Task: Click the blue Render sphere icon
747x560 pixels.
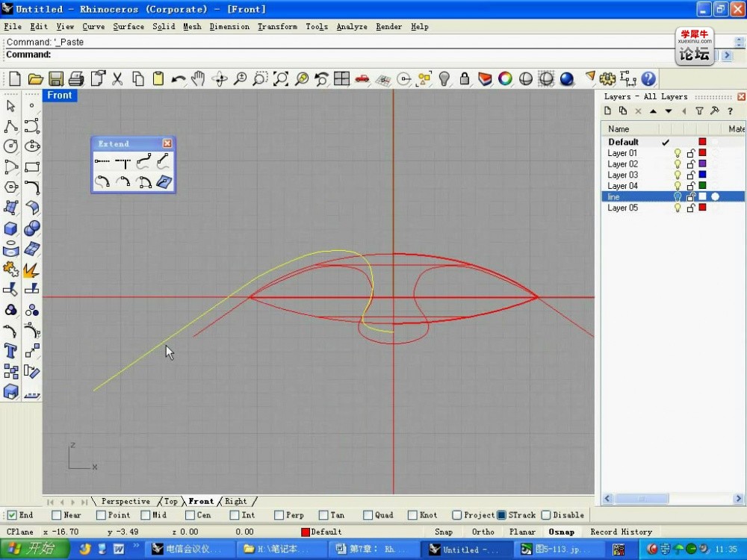Action: [x=566, y=78]
